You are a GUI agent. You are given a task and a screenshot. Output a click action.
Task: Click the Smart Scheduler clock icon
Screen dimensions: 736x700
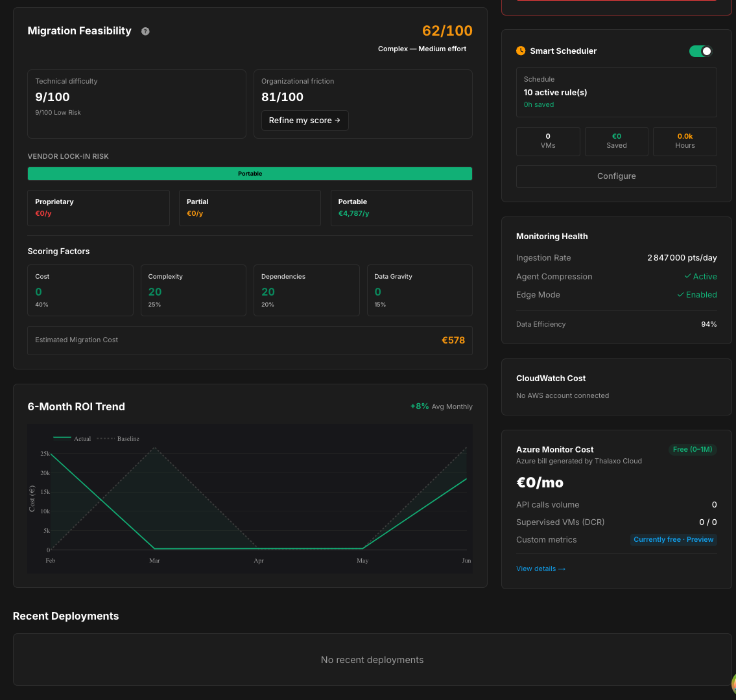[x=521, y=51]
